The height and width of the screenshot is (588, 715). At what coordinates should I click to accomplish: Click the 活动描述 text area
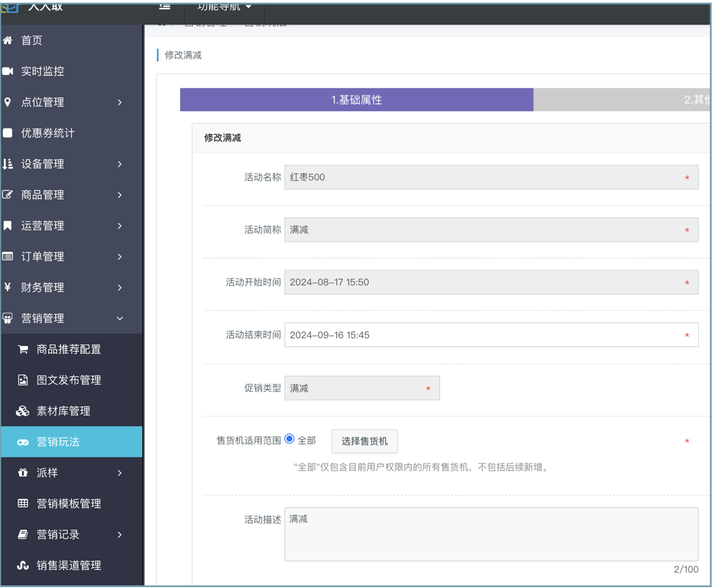pos(492,535)
